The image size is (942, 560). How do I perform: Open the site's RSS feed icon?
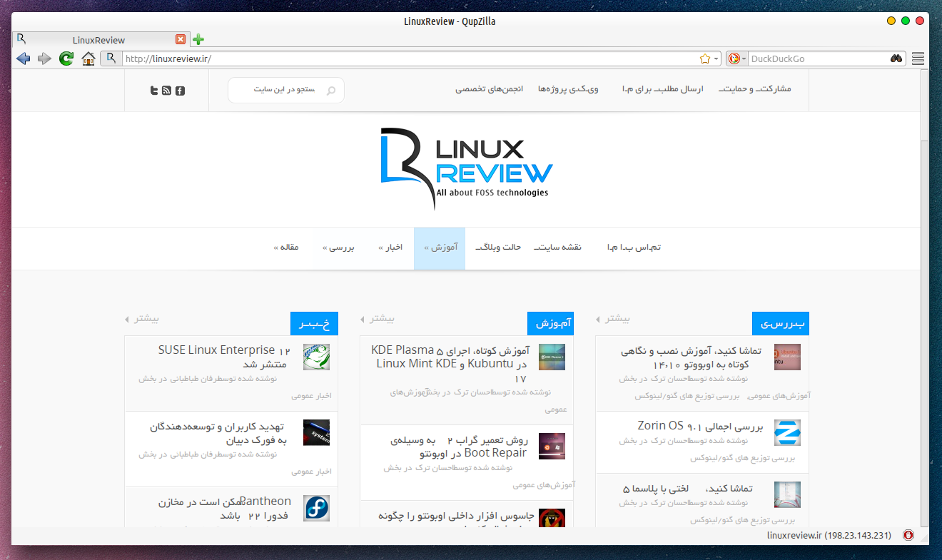[167, 90]
